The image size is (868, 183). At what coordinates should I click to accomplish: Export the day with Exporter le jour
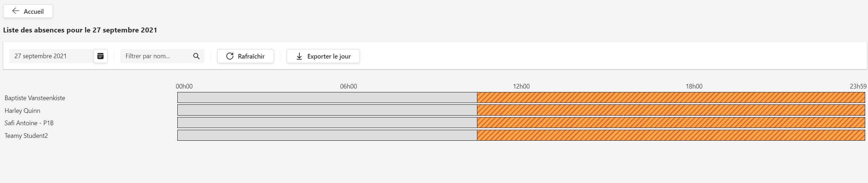pos(323,56)
